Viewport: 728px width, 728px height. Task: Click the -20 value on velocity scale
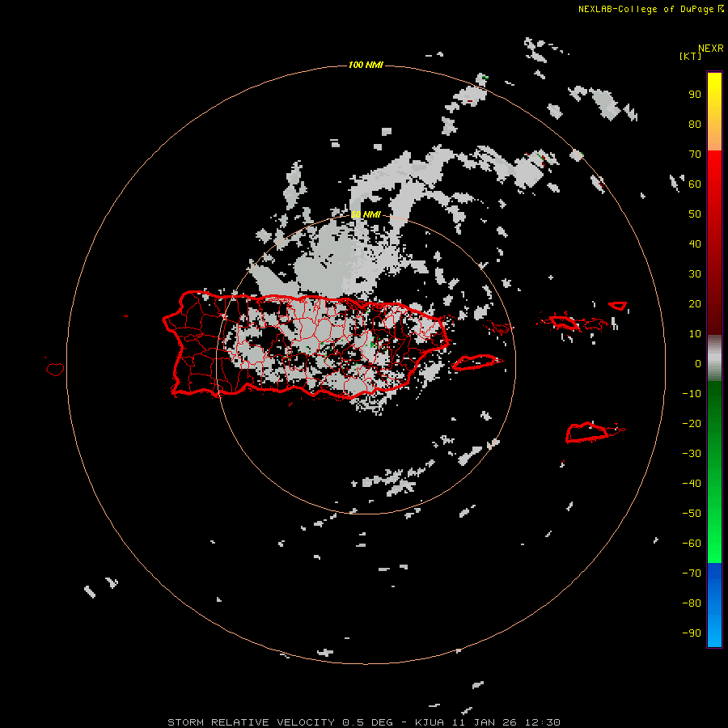(692, 423)
